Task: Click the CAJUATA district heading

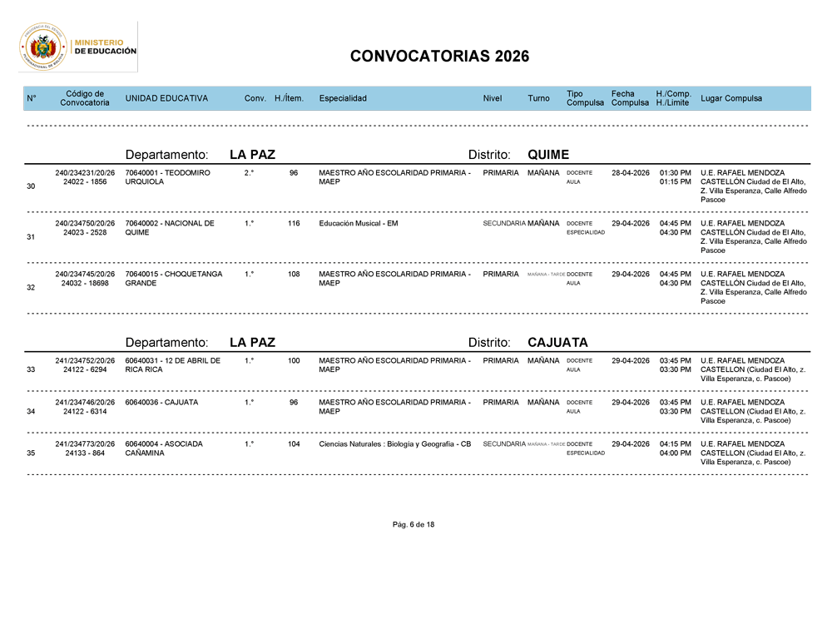Action: pyautogui.click(x=557, y=342)
